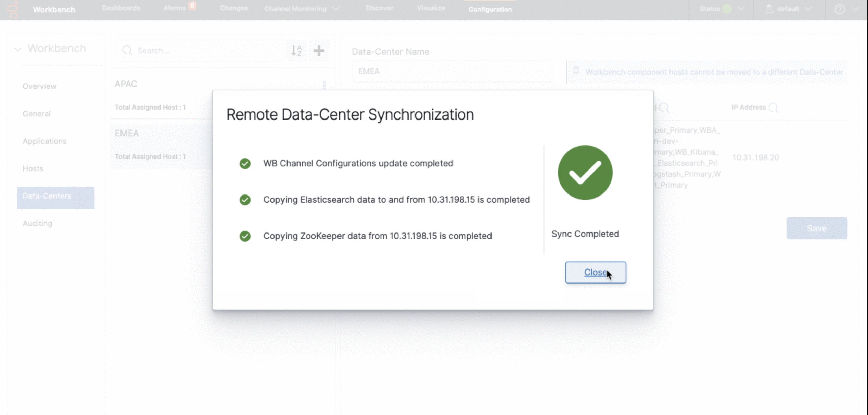Click the Save button
Viewport: 868px width, 415px height.
pyautogui.click(x=817, y=228)
